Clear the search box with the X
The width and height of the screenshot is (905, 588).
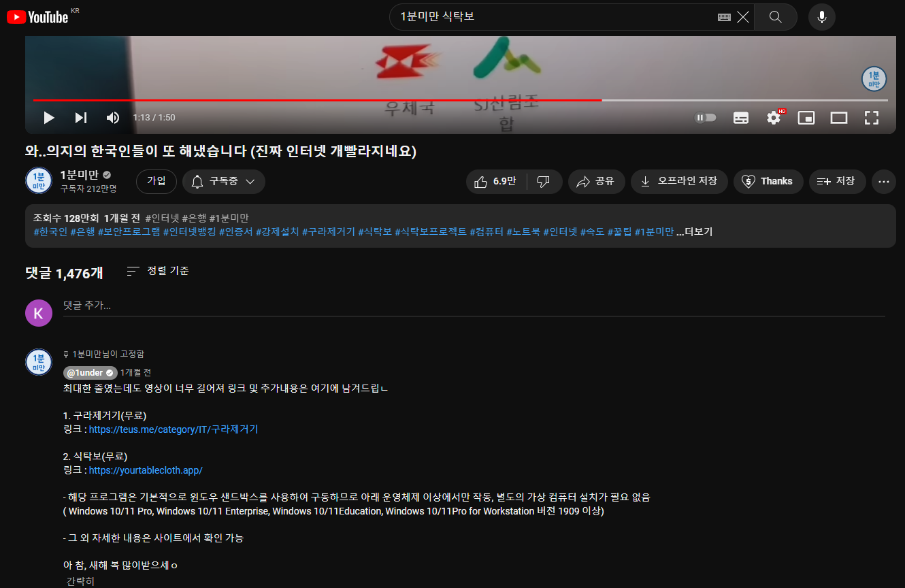pyautogui.click(x=743, y=17)
